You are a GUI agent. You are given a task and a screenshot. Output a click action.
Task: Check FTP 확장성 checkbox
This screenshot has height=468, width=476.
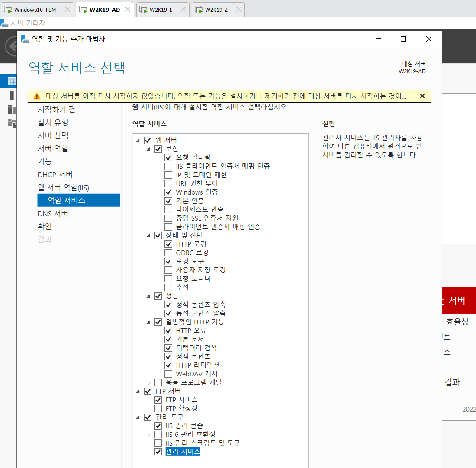pyautogui.click(x=158, y=408)
